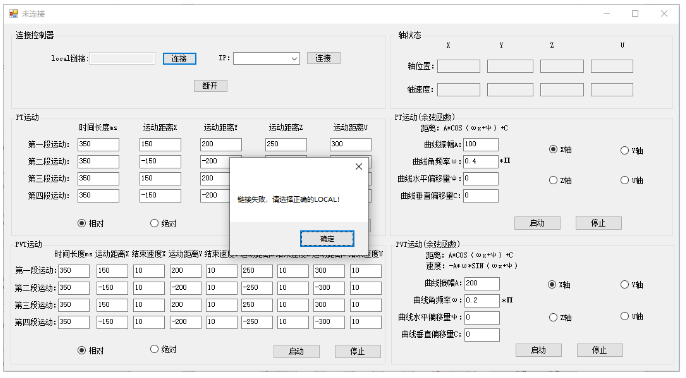The height and width of the screenshot is (378, 686).
Task: Click the 连接 button beside the IP box
Action: pos(323,58)
